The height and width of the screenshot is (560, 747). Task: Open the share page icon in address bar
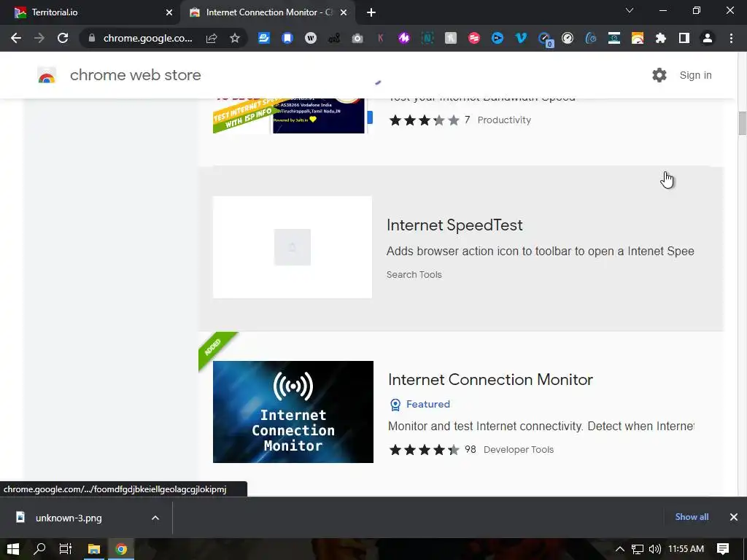click(x=212, y=38)
